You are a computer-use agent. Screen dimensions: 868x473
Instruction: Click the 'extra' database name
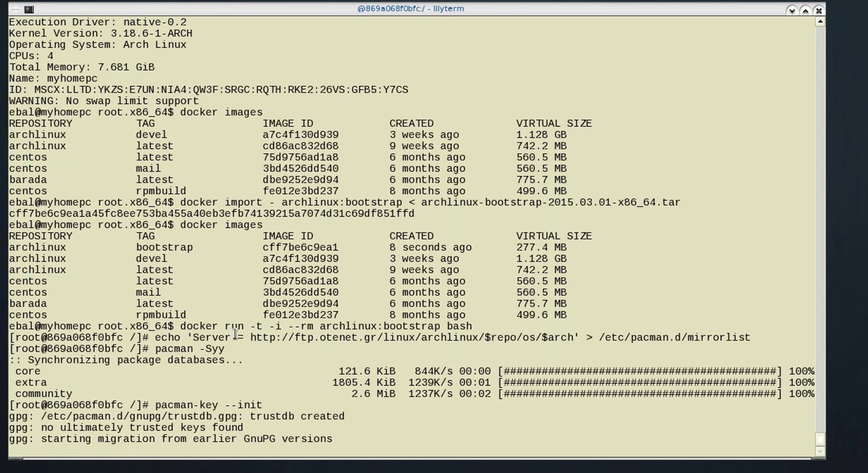click(x=31, y=383)
